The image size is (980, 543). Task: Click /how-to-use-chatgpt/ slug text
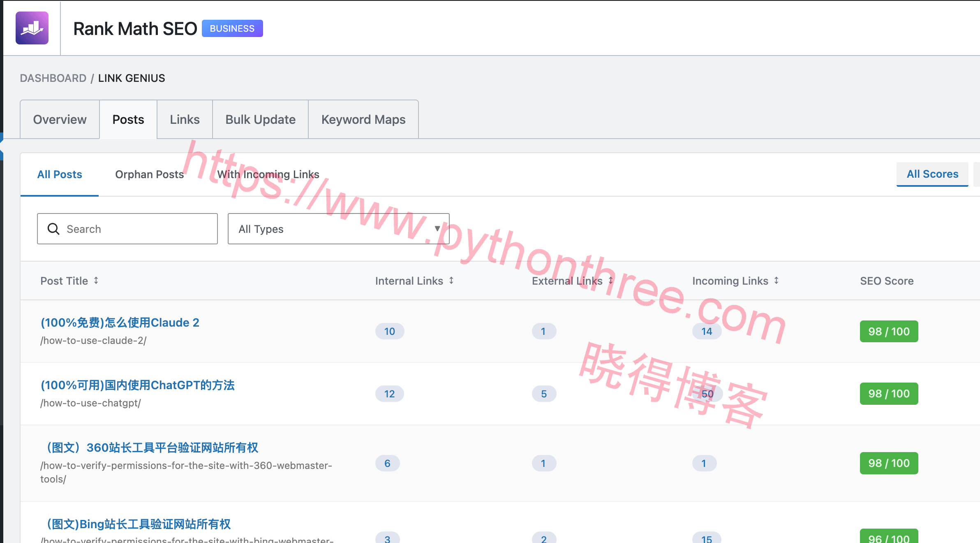pyautogui.click(x=90, y=403)
